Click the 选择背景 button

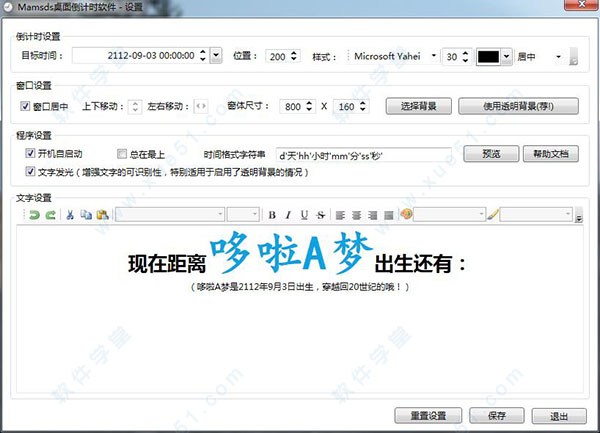(x=419, y=106)
